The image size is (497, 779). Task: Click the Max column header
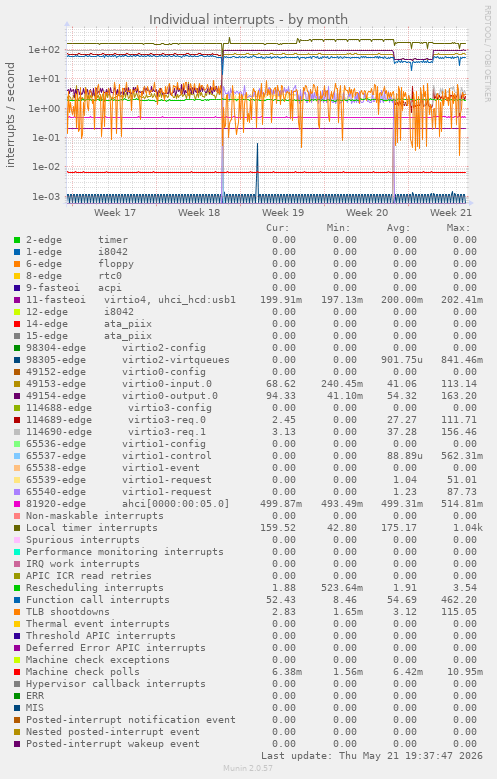click(x=458, y=228)
